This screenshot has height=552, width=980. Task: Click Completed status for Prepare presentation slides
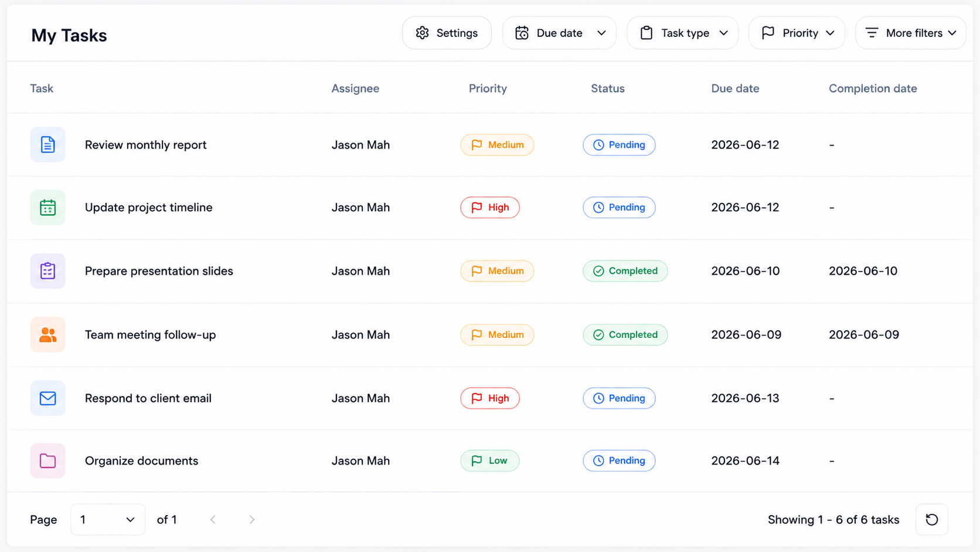(x=625, y=271)
